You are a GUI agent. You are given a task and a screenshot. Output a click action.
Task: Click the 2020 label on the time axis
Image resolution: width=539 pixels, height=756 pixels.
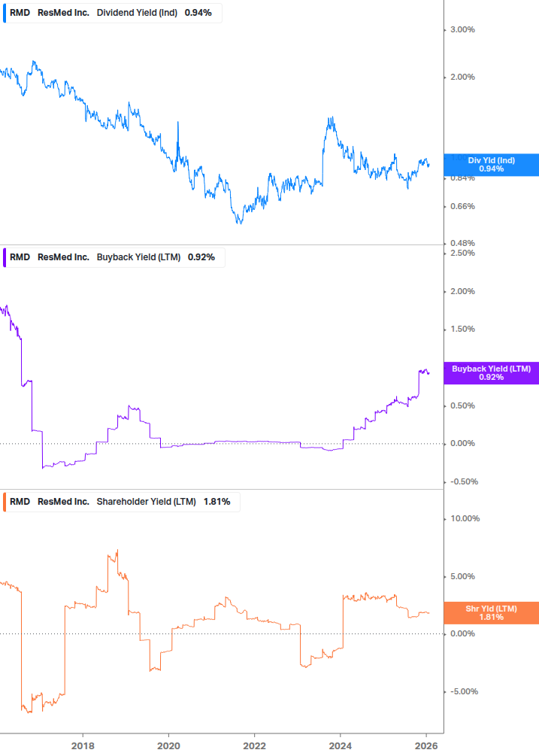click(x=168, y=746)
